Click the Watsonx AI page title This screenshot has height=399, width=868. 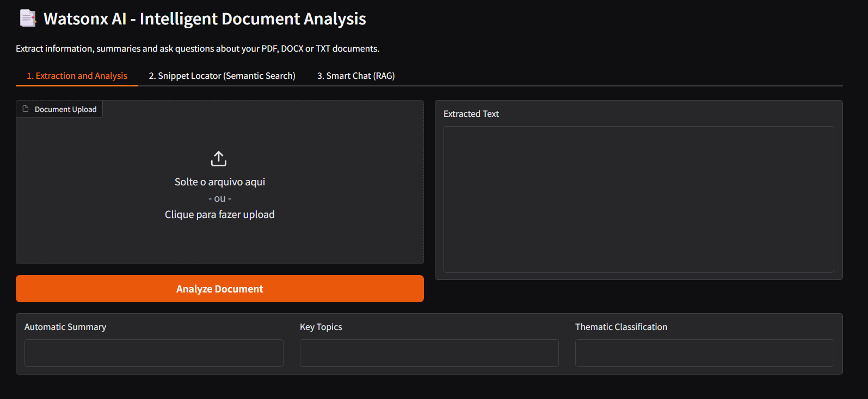[x=205, y=19]
